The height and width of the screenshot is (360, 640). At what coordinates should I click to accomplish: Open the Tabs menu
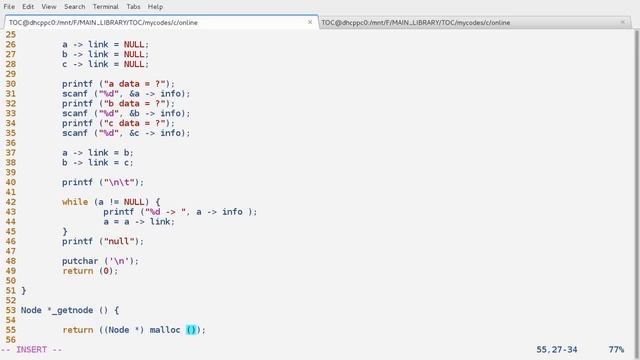[x=133, y=7]
